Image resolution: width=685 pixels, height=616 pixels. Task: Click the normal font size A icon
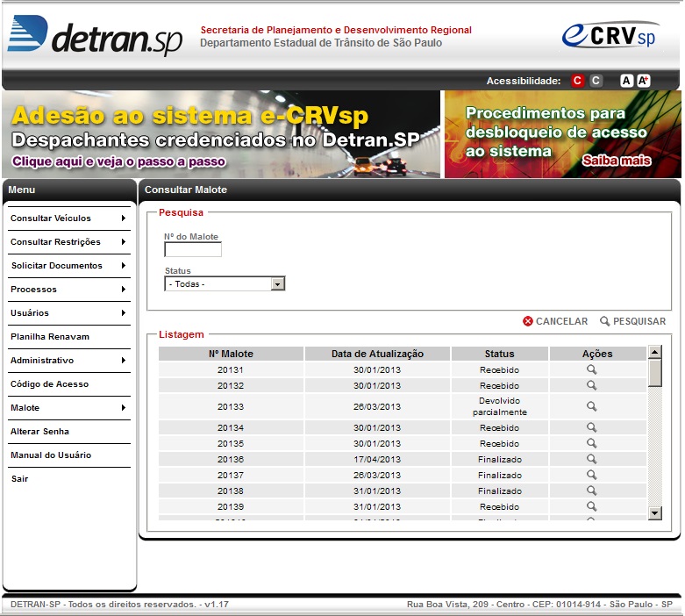tap(626, 81)
